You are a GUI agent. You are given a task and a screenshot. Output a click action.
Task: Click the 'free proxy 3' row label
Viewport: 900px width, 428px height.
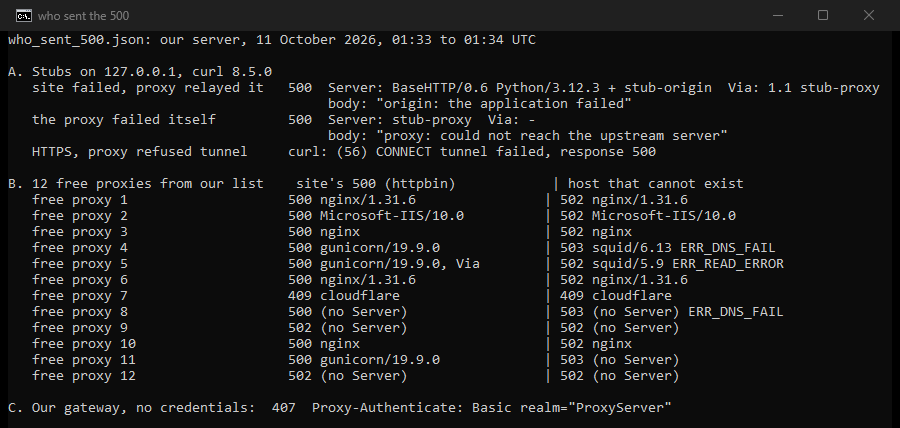pos(80,232)
